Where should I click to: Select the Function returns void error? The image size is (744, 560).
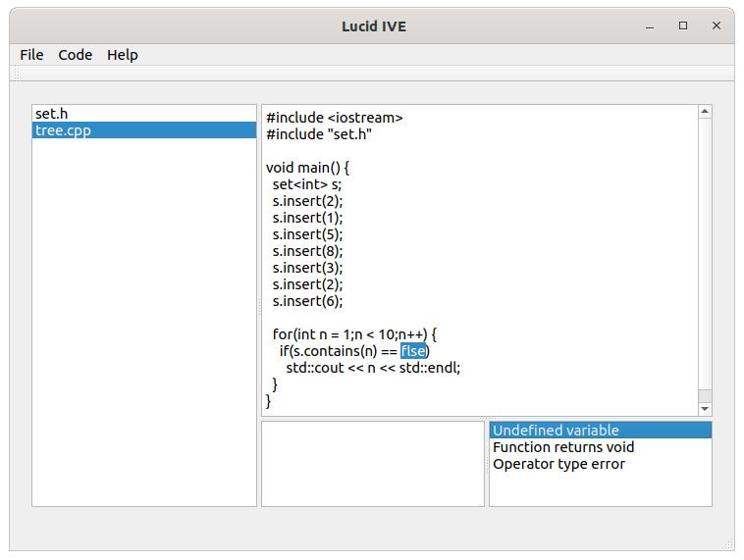tap(601, 447)
